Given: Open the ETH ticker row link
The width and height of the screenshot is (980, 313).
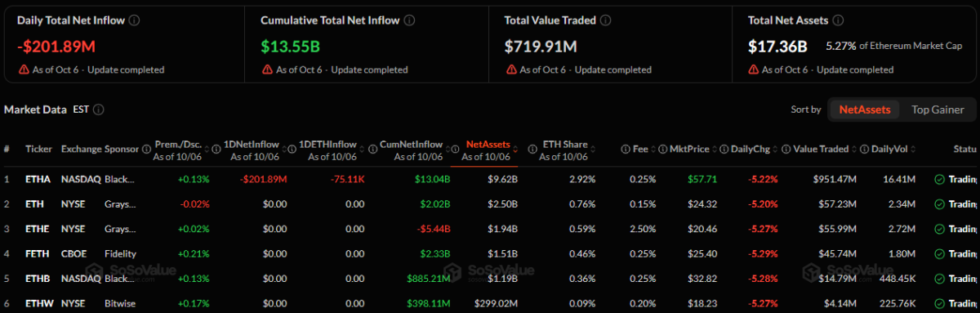Looking at the screenshot, I should point(34,204).
